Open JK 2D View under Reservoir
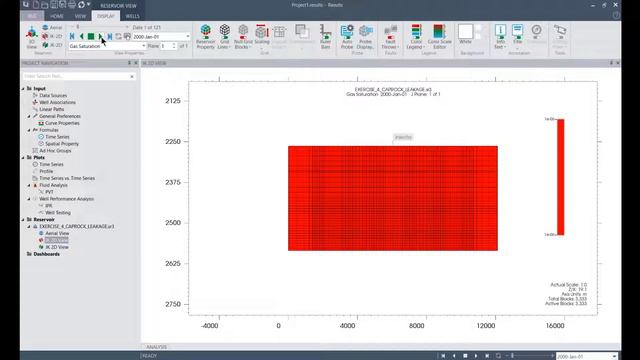 pyautogui.click(x=57, y=247)
